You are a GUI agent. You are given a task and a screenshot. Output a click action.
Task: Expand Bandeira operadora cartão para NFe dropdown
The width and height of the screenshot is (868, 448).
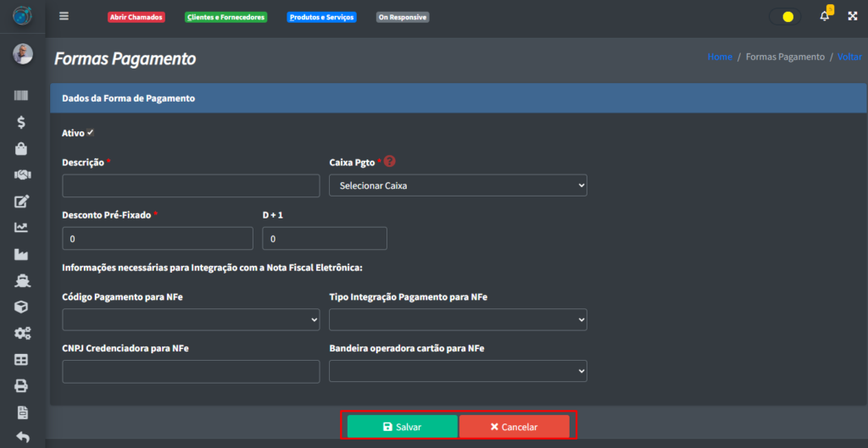458,371
